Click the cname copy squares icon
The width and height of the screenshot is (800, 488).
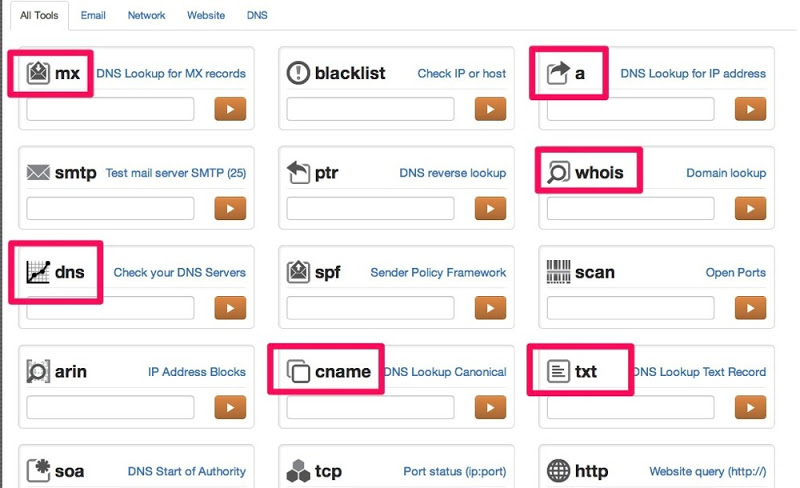pyautogui.click(x=298, y=371)
